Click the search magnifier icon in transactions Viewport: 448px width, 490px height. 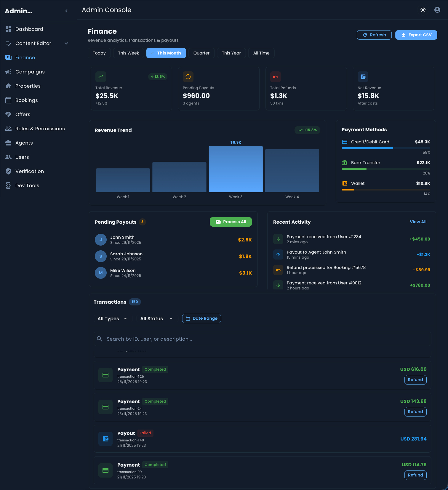pyautogui.click(x=100, y=339)
